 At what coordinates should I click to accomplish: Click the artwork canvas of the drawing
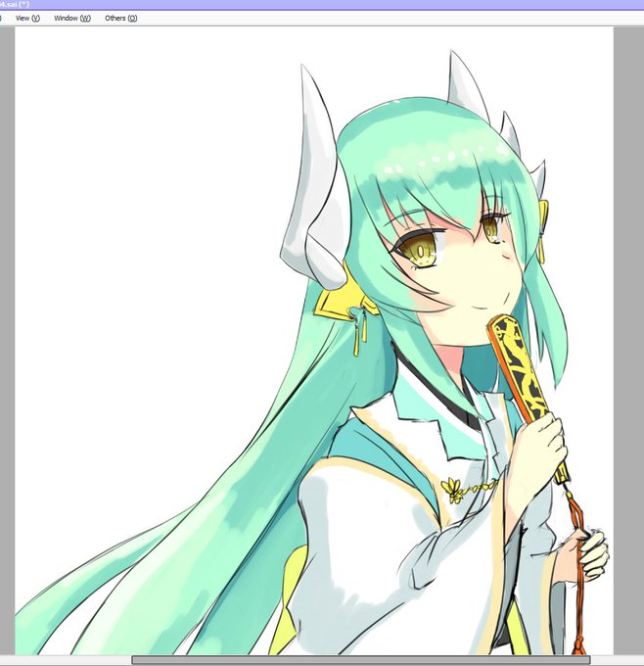click(314, 341)
